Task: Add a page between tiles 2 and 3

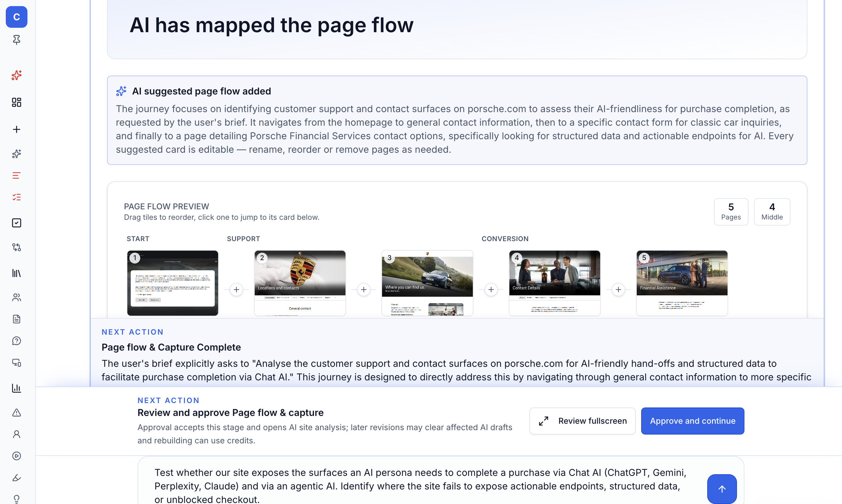Action: [x=364, y=289]
